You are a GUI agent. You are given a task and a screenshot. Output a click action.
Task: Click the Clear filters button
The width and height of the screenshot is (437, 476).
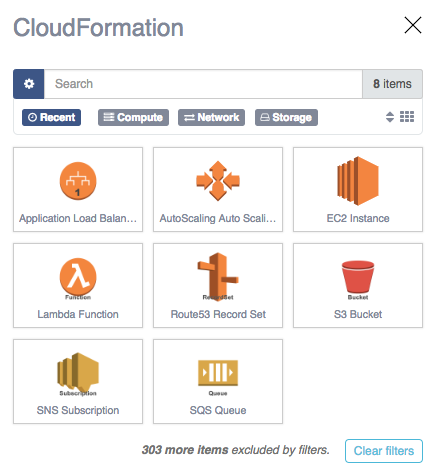(x=384, y=451)
